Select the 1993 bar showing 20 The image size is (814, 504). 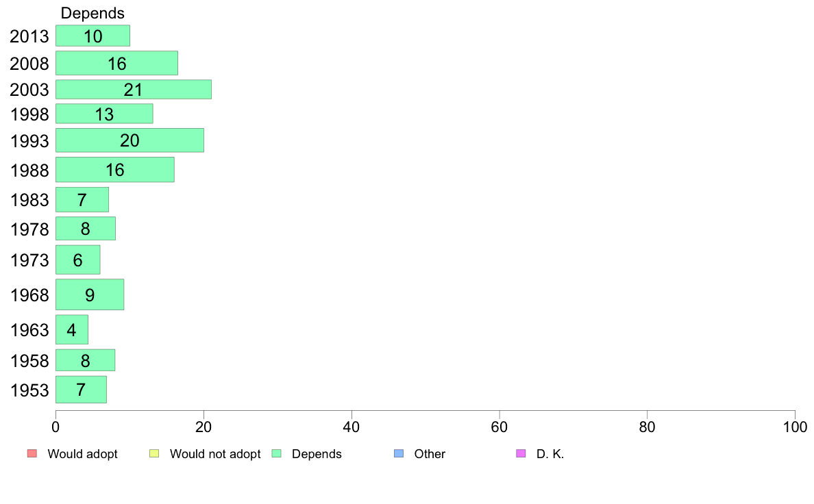(129, 140)
